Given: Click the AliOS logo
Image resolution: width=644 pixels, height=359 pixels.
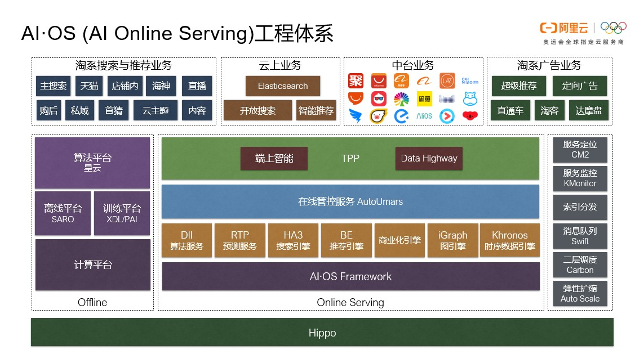Looking at the screenshot, I should pos(424,116).
